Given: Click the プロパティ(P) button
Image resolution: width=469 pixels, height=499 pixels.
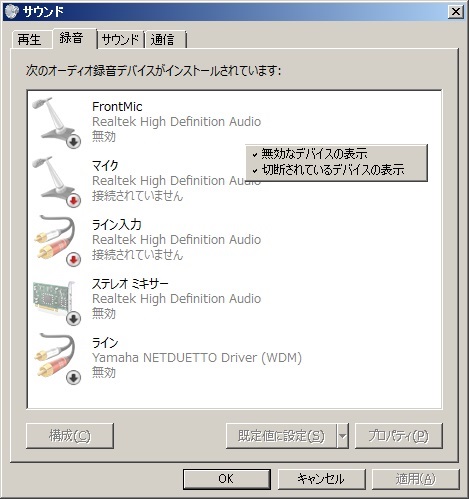Looking at the screenshot, I should (x=399, y=436).
